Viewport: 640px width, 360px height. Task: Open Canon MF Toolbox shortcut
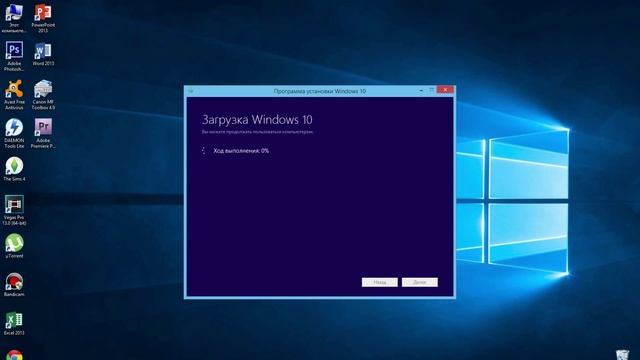[43, 95]
